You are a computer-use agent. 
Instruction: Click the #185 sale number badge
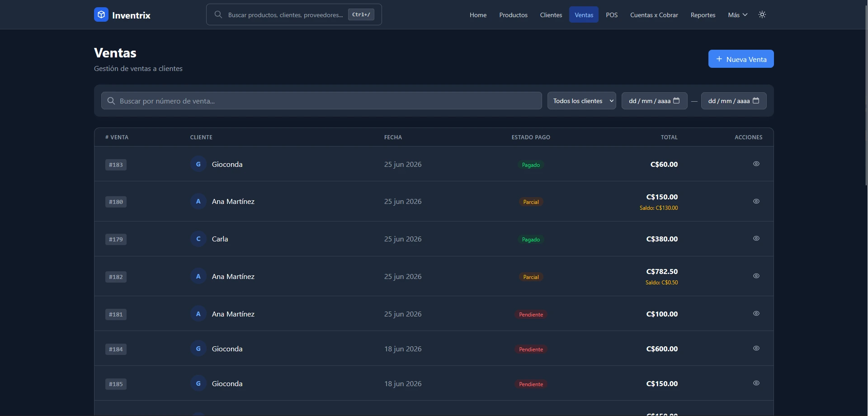coord(116,384)
